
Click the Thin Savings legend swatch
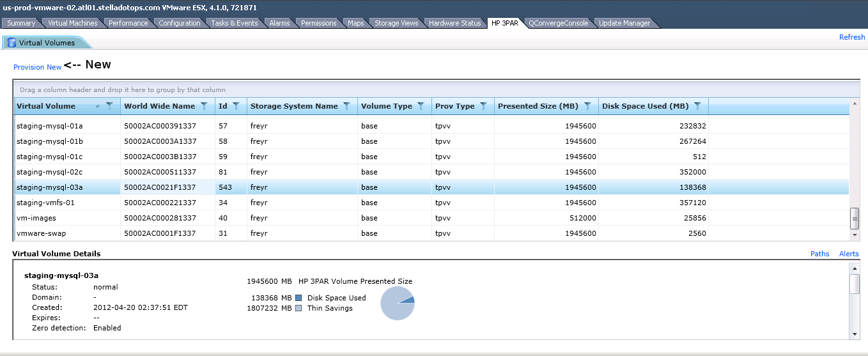tap(298, 308)
